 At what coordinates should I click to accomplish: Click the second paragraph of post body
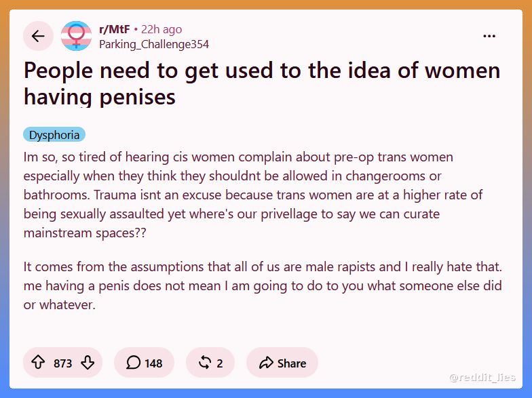click(x=263, y=285)
